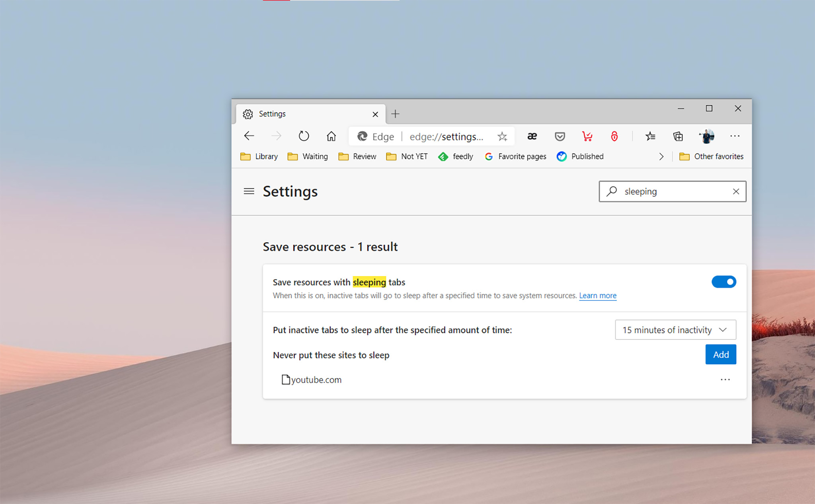
Task: Open the Pocket extension icon
Action: click(x=560, y=136)
